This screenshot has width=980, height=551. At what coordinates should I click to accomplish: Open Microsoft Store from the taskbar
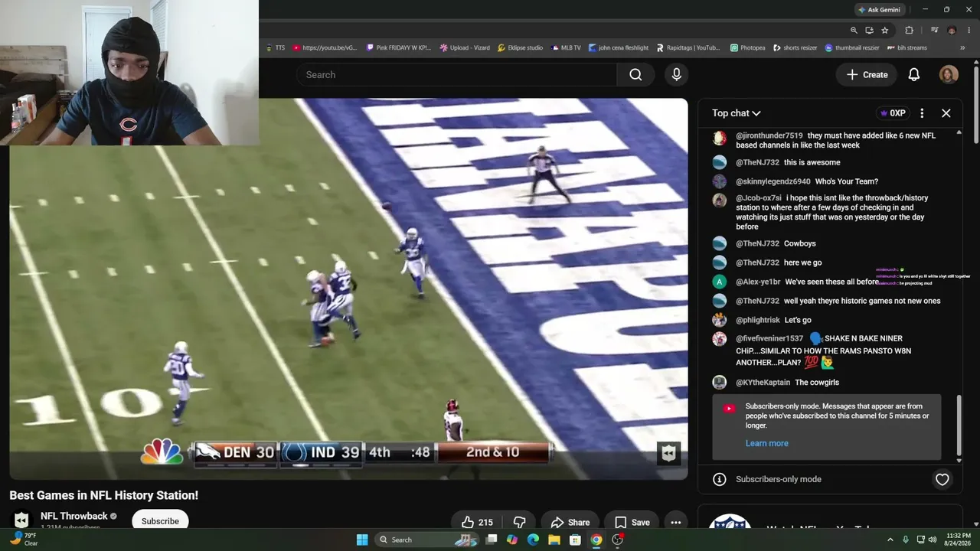coord(575,540)
